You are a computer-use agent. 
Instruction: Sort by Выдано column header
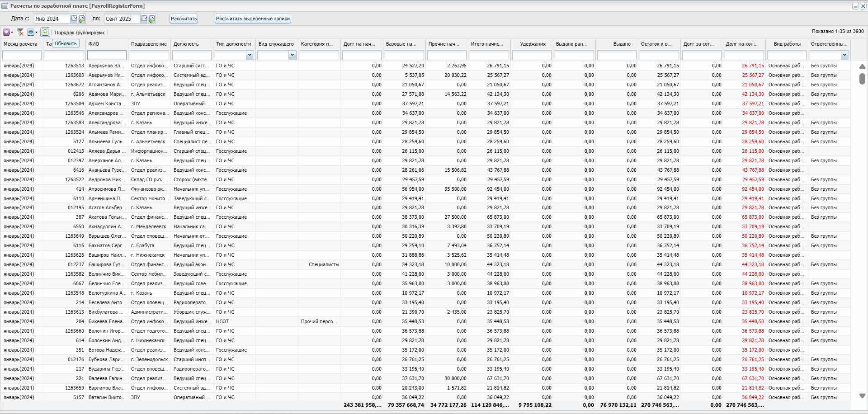point(617,44)
